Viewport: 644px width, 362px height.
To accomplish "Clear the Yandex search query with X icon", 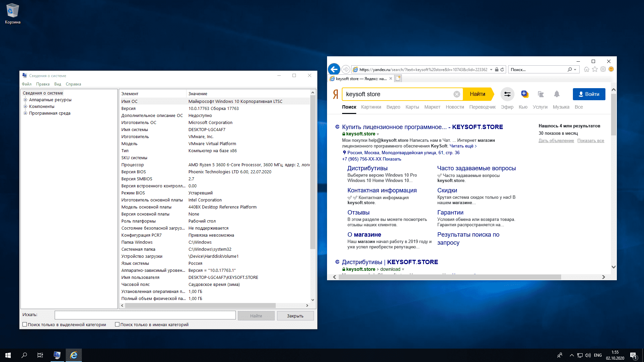I will [x=457, y=94].
